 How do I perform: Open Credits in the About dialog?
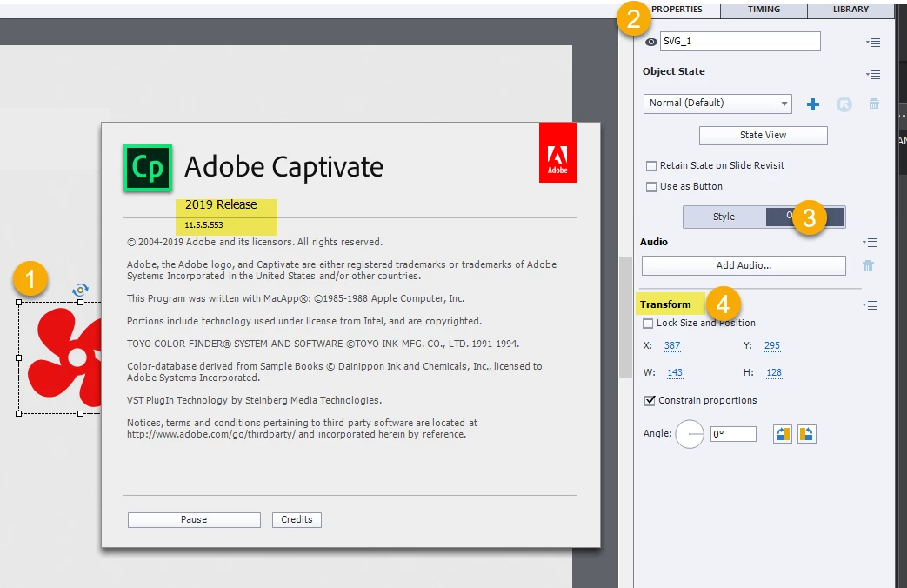(x=297, y=519)
